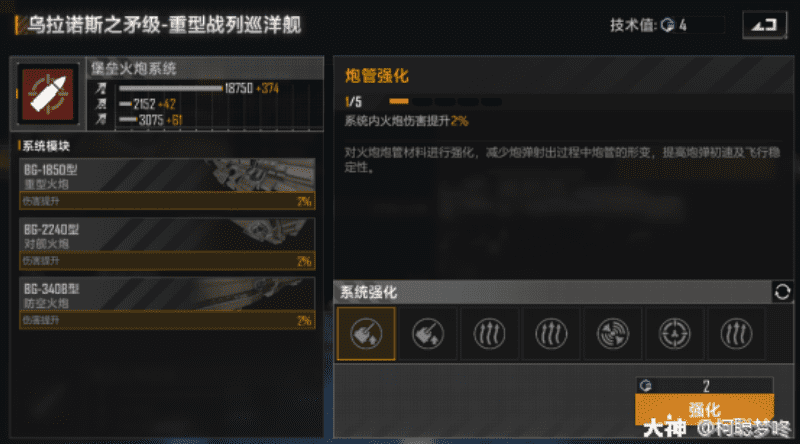
Task: Select the 系统模块 section header
Action: 45,146
